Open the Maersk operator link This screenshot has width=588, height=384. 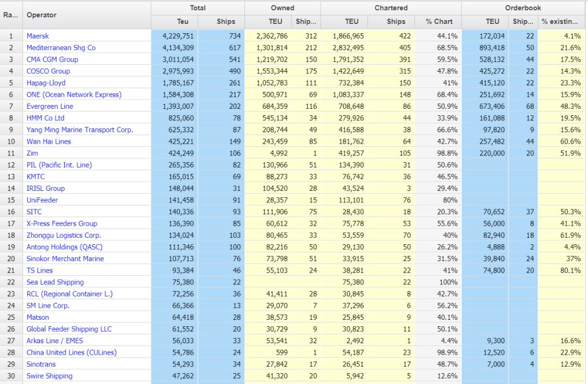38,36
